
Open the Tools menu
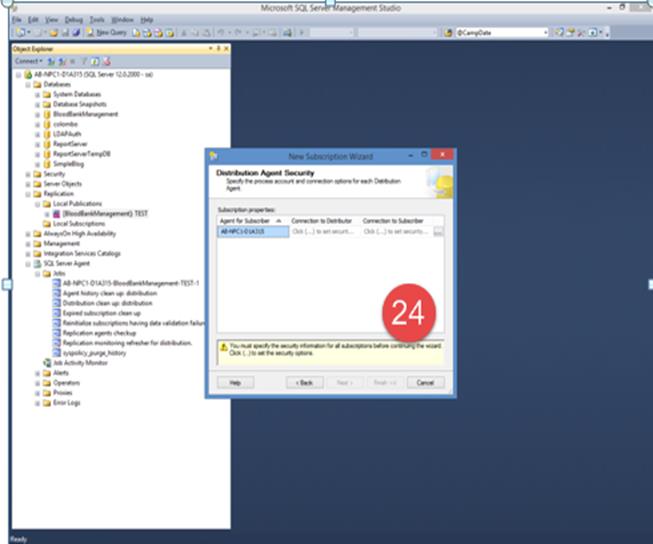(x=97, y=20)
